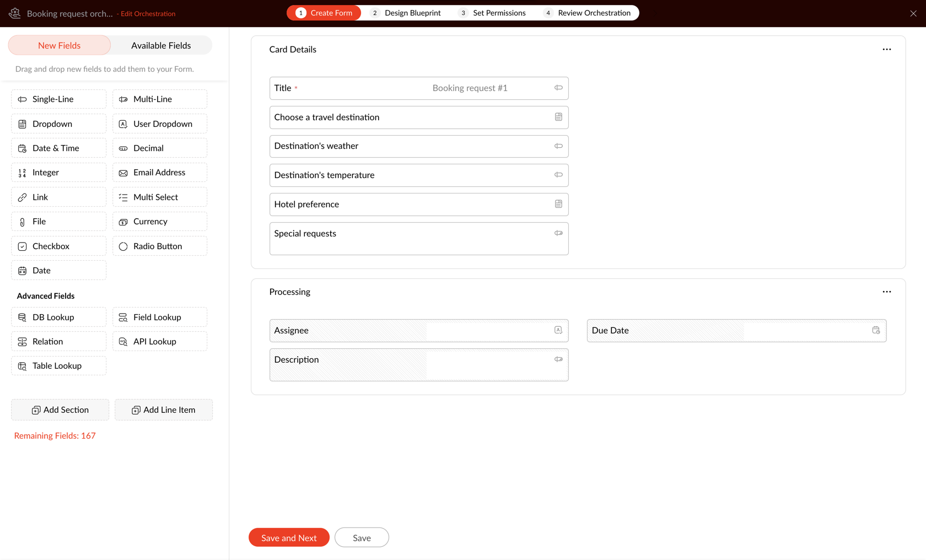This screenshot has width=926, height=560.
Task: Click the Table Lookup field icon
Action: tap(22, 366)
